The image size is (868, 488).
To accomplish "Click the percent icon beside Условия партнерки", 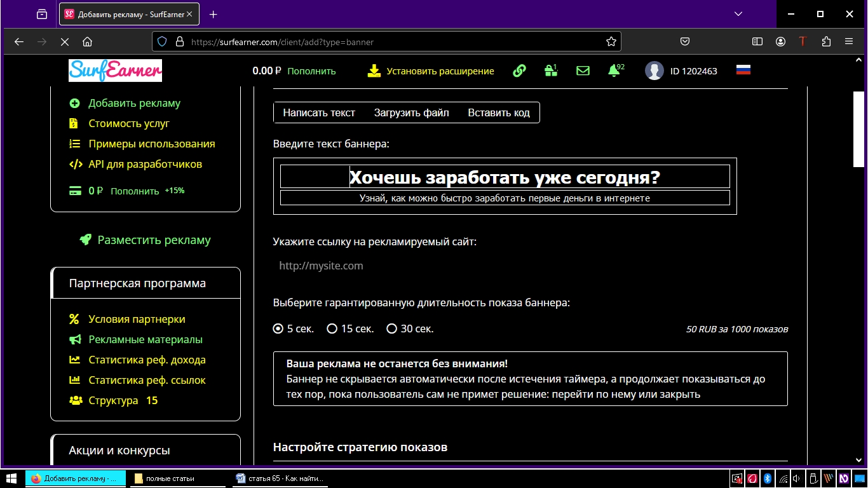I will point(74,319).
